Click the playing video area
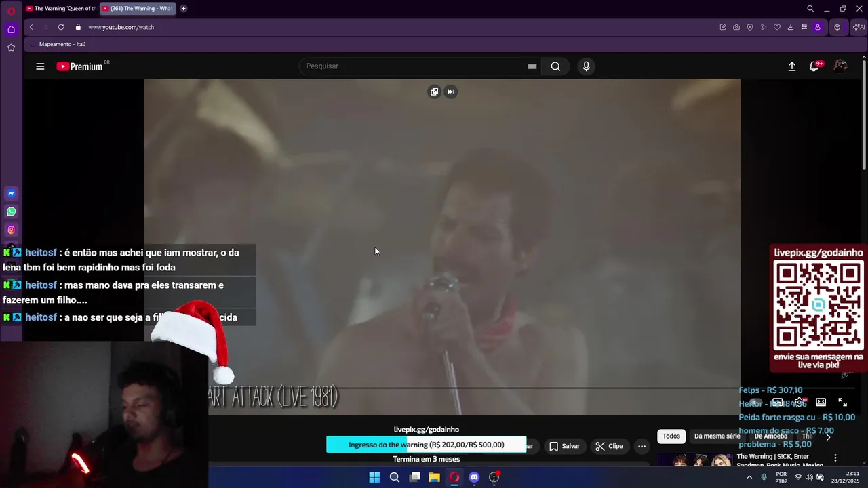 [x=442, y=247]
